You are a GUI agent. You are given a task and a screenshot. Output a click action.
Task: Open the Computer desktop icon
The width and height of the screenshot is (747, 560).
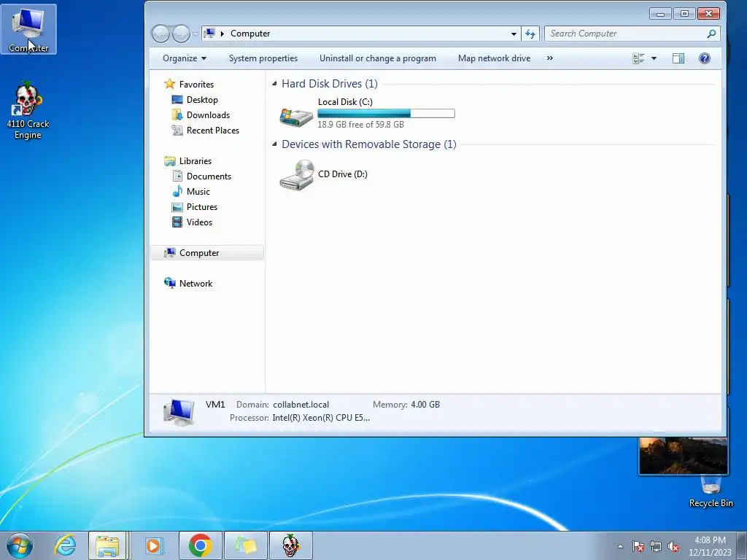click(x=28, y=28)
